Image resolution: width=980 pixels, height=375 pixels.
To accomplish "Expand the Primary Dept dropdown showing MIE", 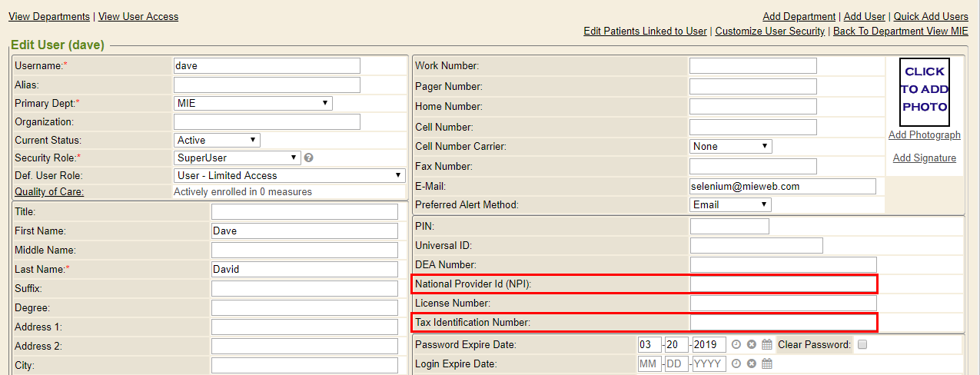I will [253, 103].
